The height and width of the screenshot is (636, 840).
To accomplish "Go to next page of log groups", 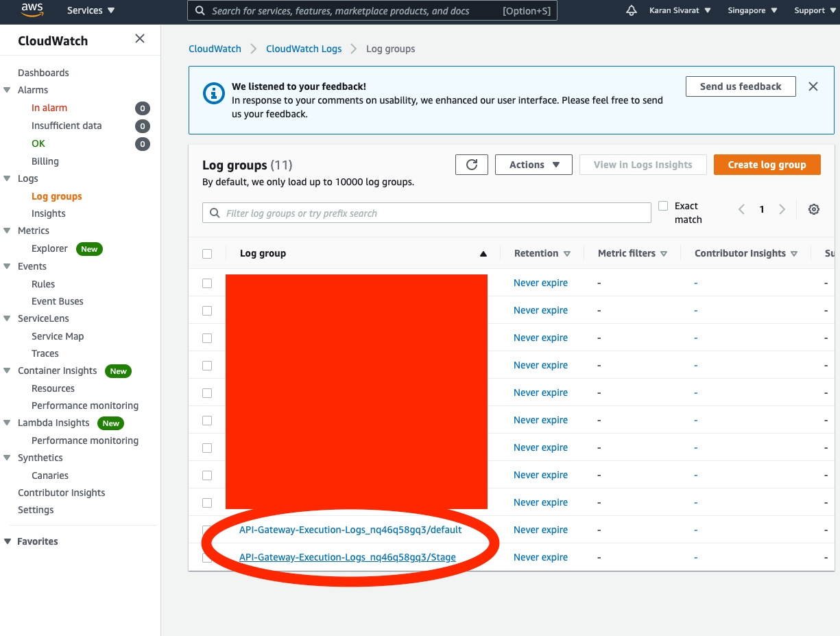I will coord(782,209).
